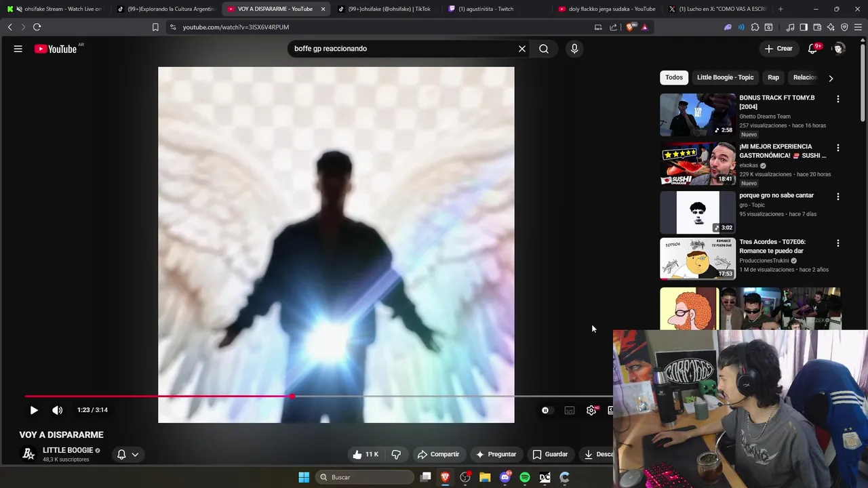The image size is (868, 488).
Task: Select the Rap filter chip
Action: (x=773, y=77)
